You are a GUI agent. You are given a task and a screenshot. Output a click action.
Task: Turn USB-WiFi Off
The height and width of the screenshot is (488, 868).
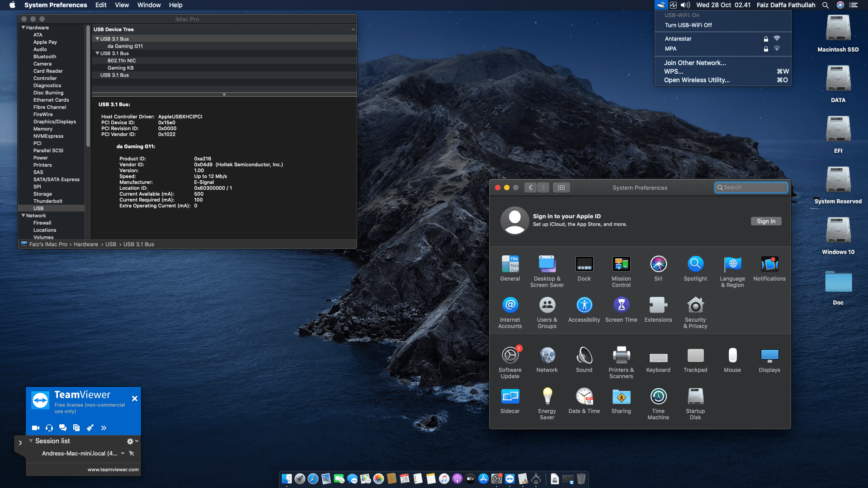point(688,25)
